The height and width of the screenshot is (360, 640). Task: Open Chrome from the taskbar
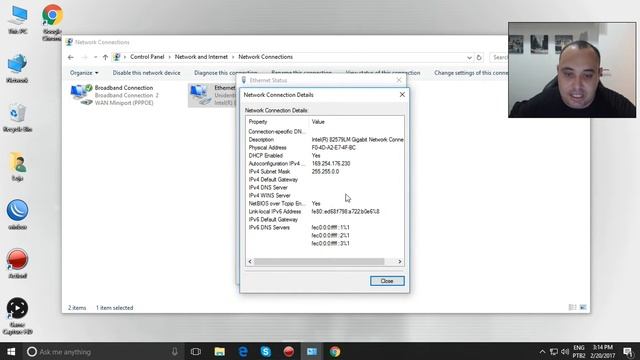[x=335, y=351]
